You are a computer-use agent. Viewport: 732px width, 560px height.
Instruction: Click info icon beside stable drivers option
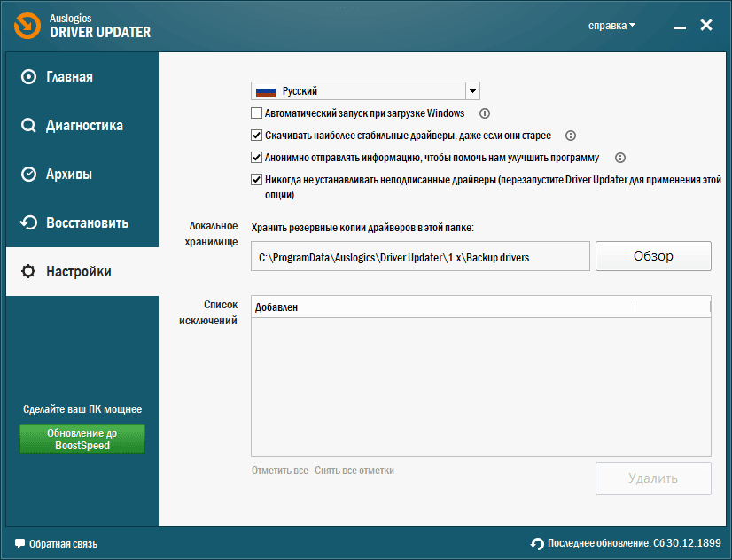[x=571, y=136]
